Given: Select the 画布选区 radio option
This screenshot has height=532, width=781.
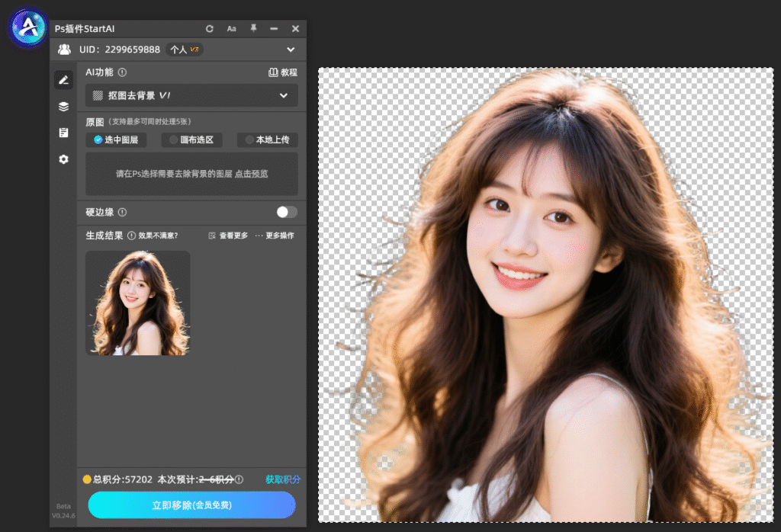Looking at the screenshot, I should click(191, 139).
